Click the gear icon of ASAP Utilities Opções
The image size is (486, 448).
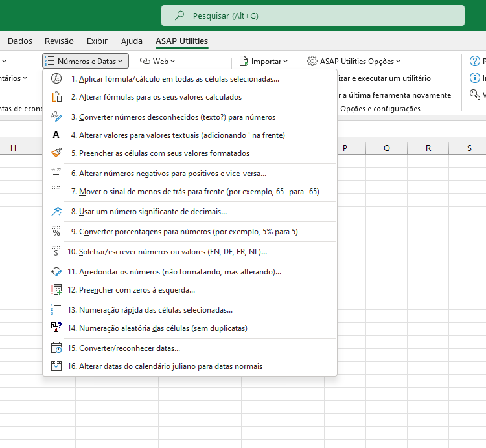click(x=312, y=61)
